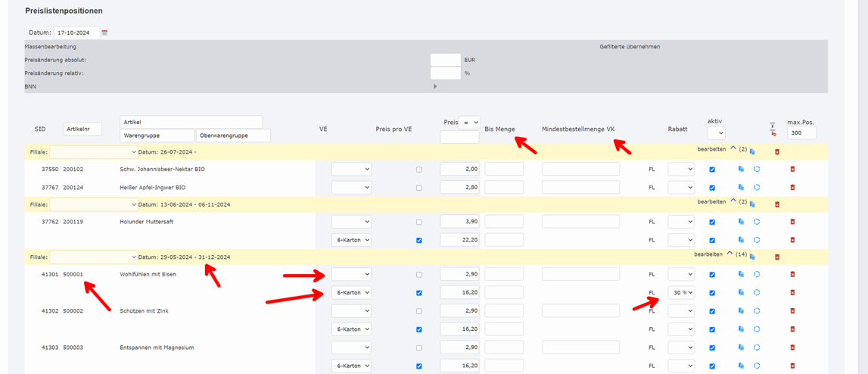868x374 pixels.
Task: Click bearbeiten on the 26-07-2024 group
Action: 711,149
